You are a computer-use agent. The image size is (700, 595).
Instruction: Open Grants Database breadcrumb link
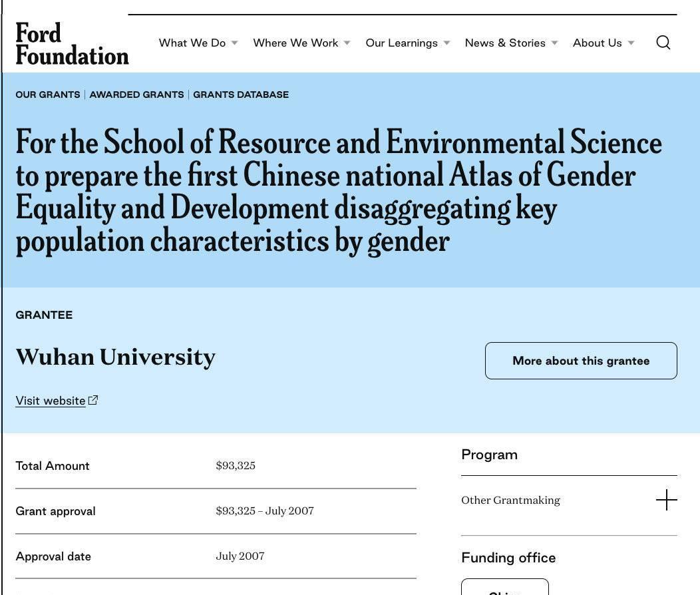coord(241,95)
